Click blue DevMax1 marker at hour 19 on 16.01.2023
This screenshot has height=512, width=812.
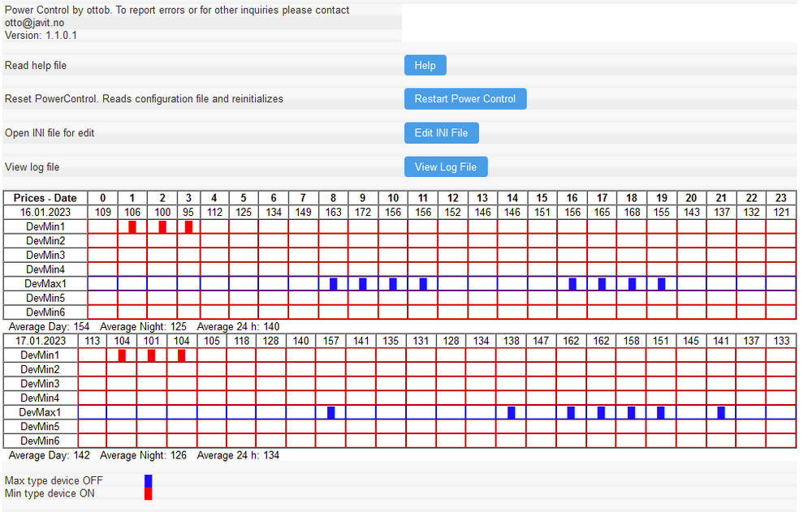(662, 284)
